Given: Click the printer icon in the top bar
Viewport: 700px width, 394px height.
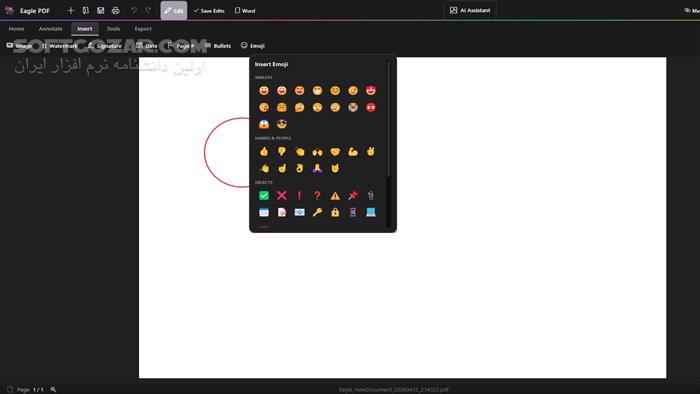Looking at the screenshot, I should click(116, 10).
